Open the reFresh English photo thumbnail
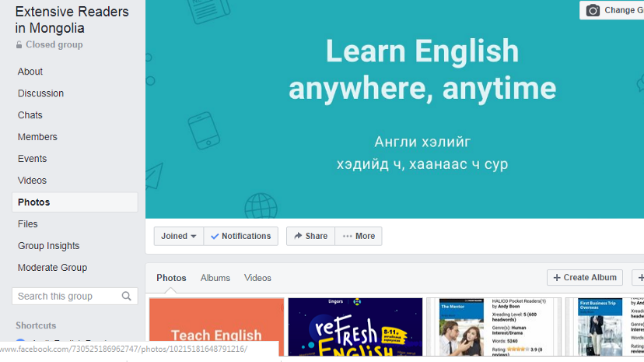644x362 pixels. [x=355, y=327]
